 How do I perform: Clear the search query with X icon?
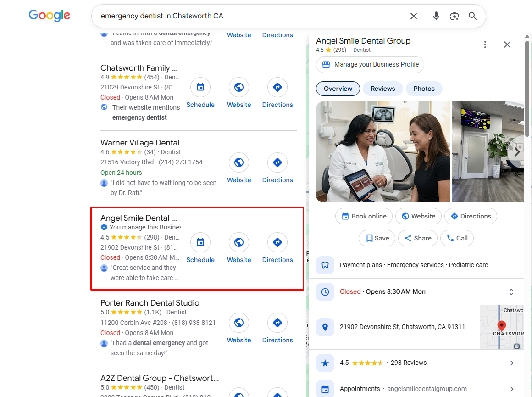413,16
